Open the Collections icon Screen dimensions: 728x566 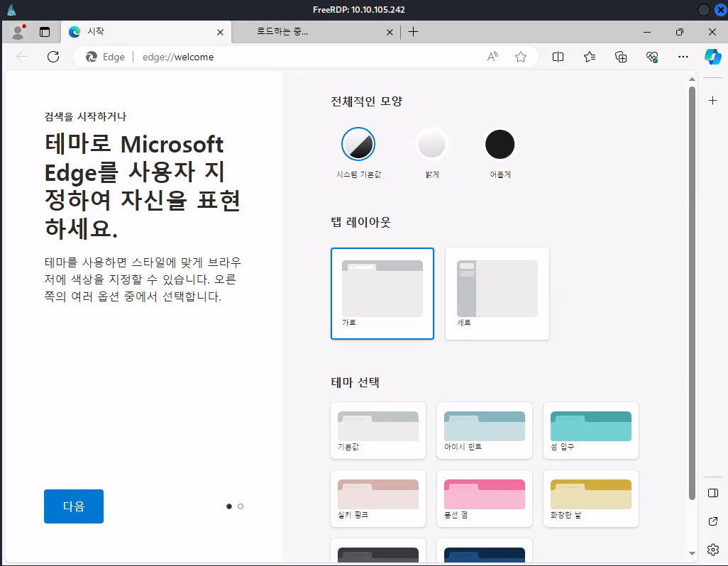[621, 57]
